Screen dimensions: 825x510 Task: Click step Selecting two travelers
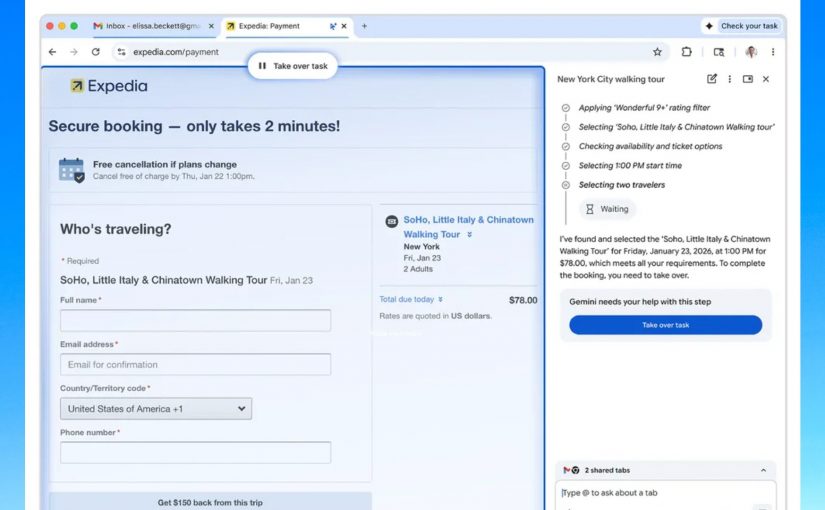622,185
